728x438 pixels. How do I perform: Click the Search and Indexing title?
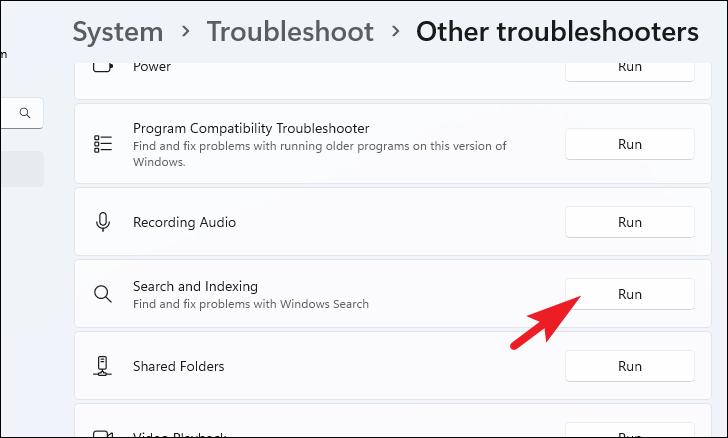click(195, 286)
